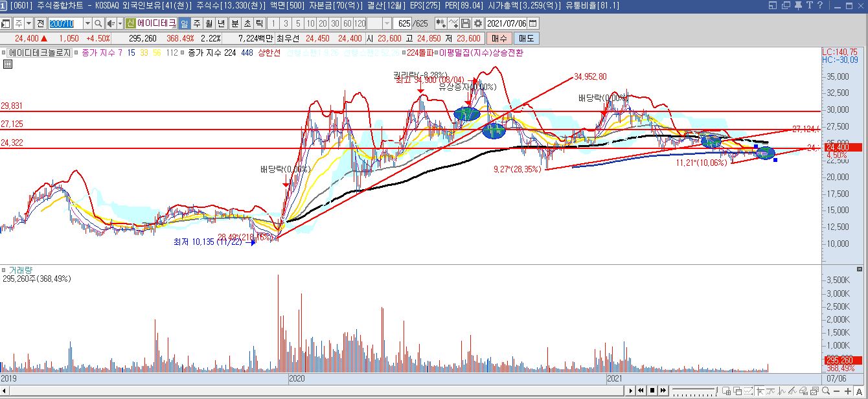This screenshot has height=399, width=868.
Task: Click the stop chart replay control
Action: click(x=652, y=391)
